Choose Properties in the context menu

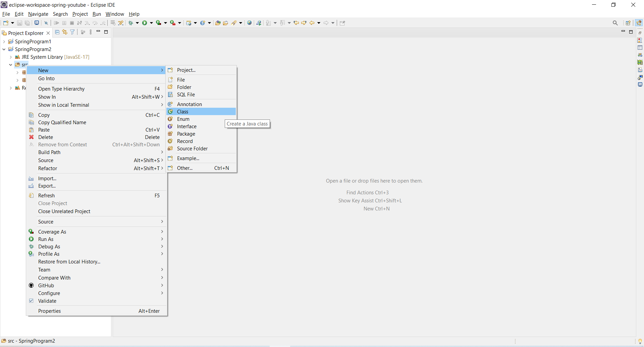[97, 311]
